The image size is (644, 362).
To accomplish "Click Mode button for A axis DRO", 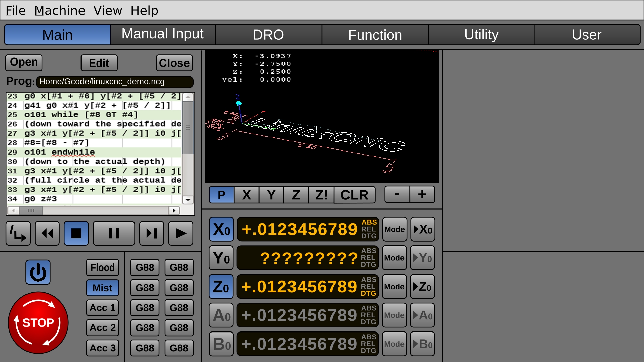I will 394,315.
